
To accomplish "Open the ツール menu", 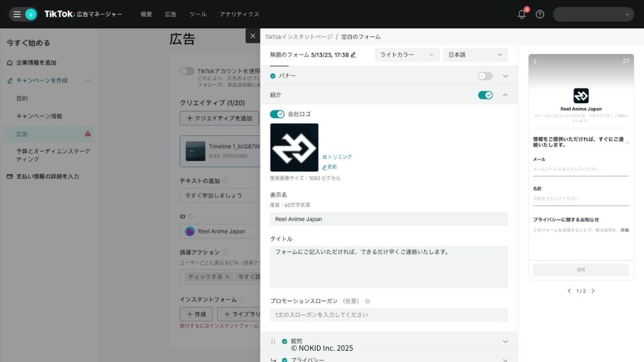I will pos(198,14).
